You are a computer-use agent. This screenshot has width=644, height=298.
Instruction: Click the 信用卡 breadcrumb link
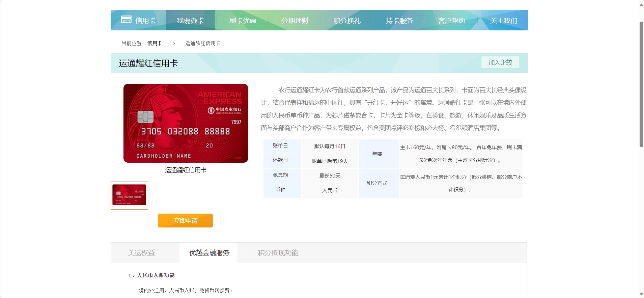155,43
